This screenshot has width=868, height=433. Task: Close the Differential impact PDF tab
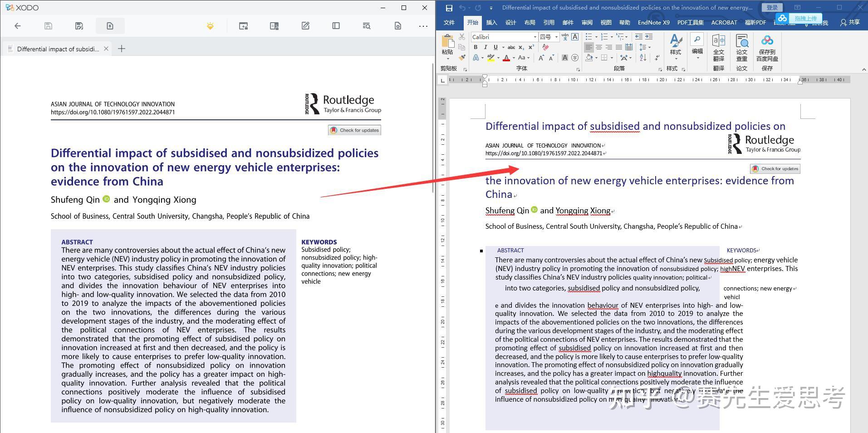coord(106,49)
